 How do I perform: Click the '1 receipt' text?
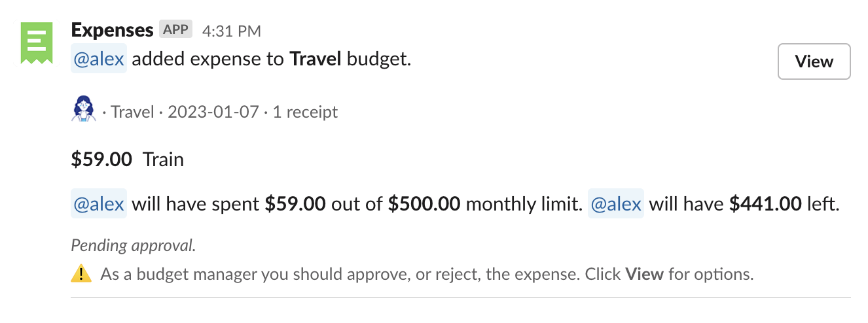click(305, 112)
